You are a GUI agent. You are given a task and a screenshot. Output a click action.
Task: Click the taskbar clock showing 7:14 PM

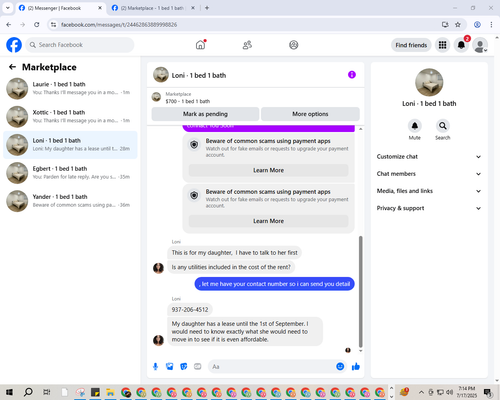click(x=467, y=392)
